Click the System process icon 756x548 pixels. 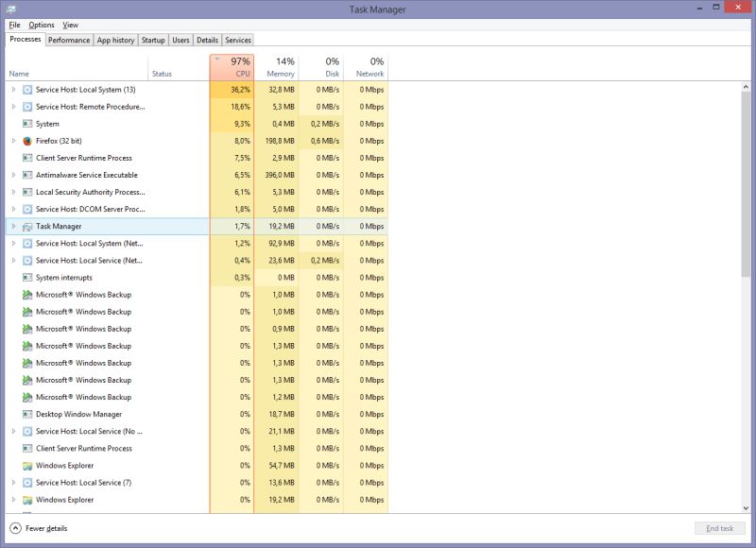pyautogui.click(x=26, y=124)
